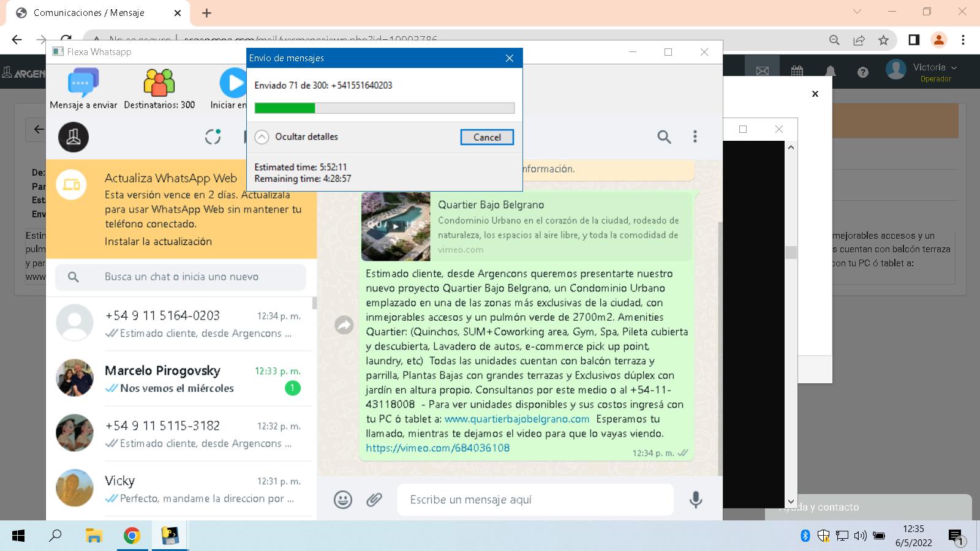Screen dimensions: 980x551
Task: Open Argencons calendar icon
Action: tap(797, 72)
